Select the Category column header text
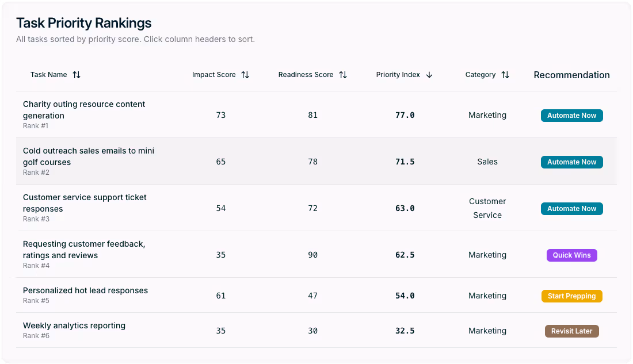Viewport: 633px width, 364px height. (481, 75)
